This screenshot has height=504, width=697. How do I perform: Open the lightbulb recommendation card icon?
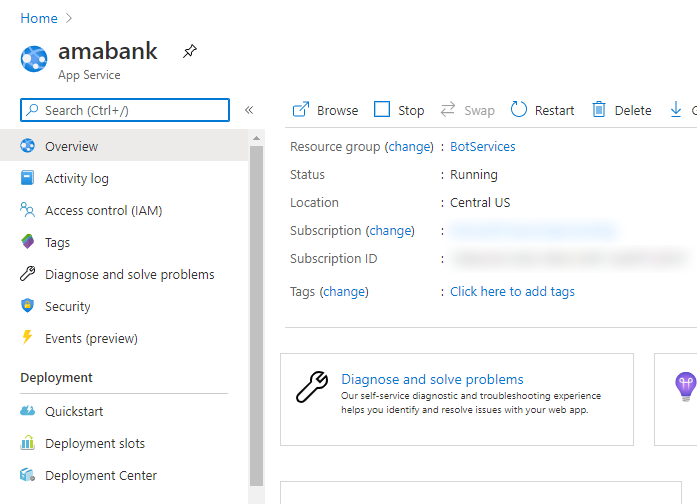685,385
